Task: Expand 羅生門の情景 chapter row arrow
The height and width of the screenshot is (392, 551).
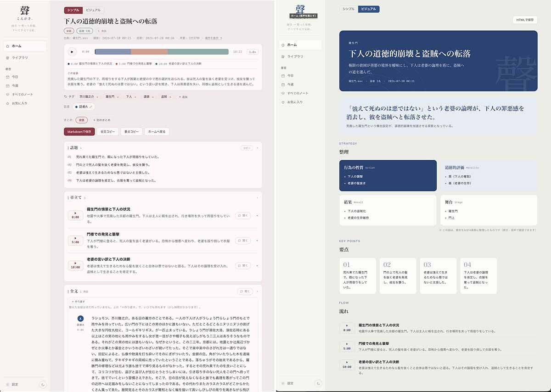Action: 257,215
